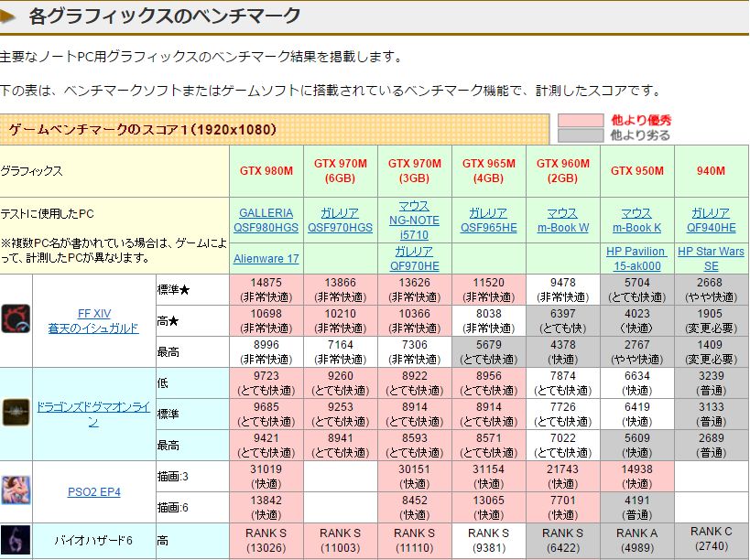The image size is (750, 560).
Task: Click the GTX 980M column header
Action: coord(266,171)
